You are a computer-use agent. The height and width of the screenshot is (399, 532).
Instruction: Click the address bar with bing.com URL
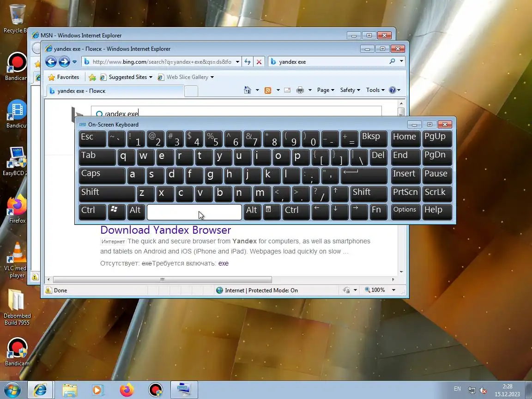tap(162, 62)
